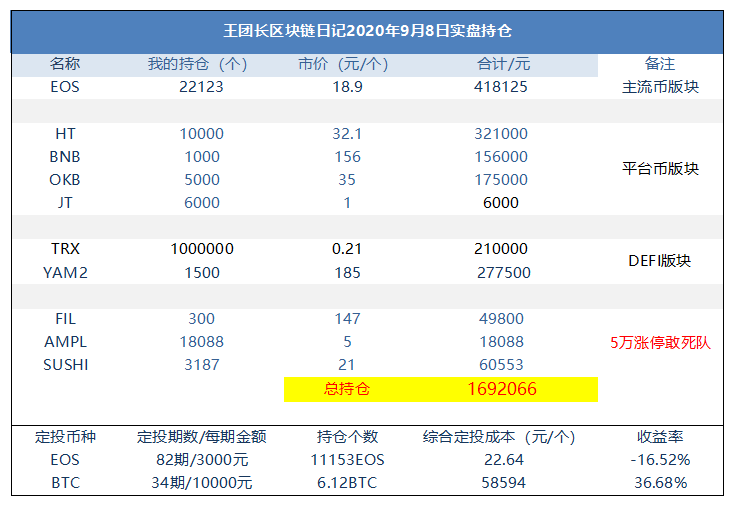Click the 32.1 price cell
The image size is (739, 517).
tap(347, 134)
